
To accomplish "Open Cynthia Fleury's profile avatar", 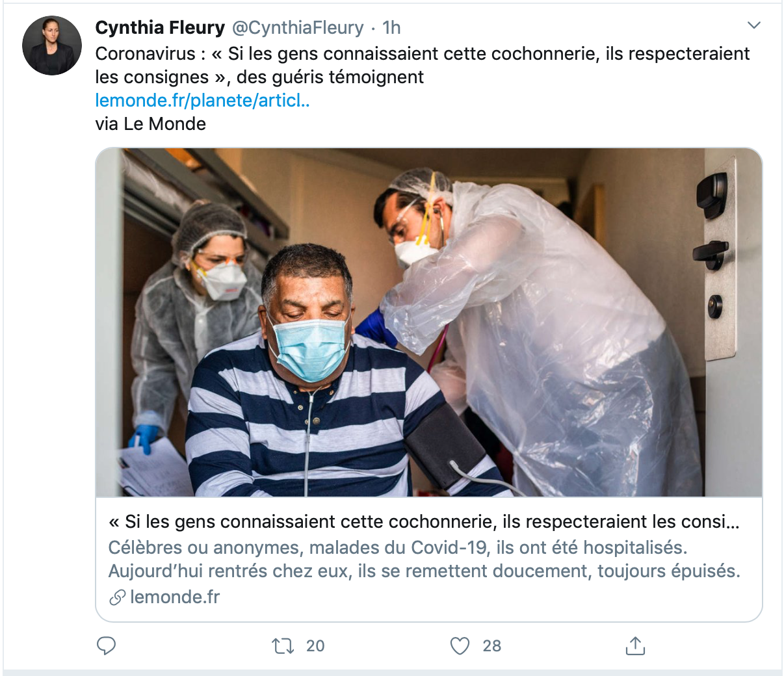I will pos(52,45).
